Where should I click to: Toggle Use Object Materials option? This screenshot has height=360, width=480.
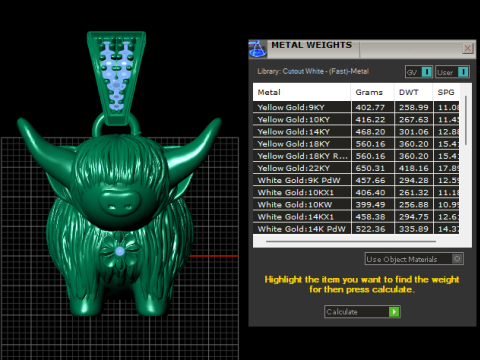414,259
